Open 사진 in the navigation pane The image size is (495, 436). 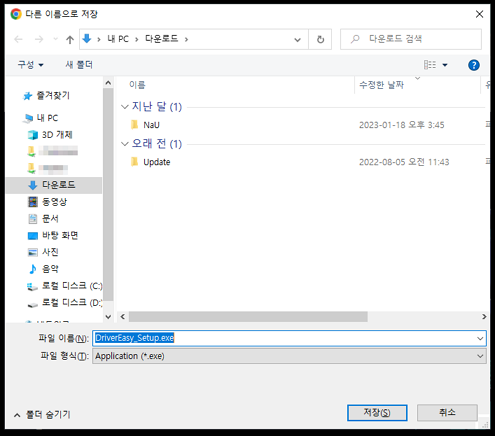pyautogui.click(x=43, y=252)
